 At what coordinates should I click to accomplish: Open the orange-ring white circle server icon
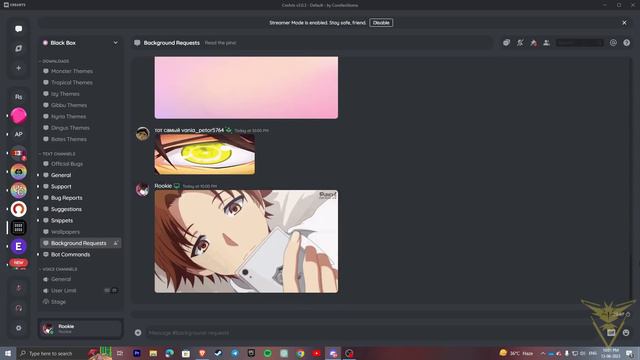(x=18, y=209)
